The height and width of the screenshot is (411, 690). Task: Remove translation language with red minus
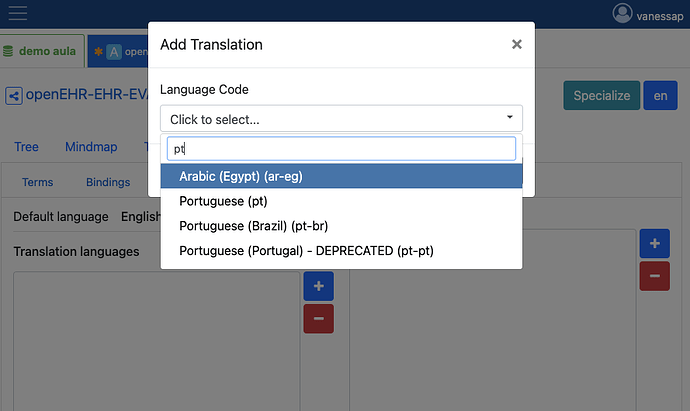tap(318, 319)
